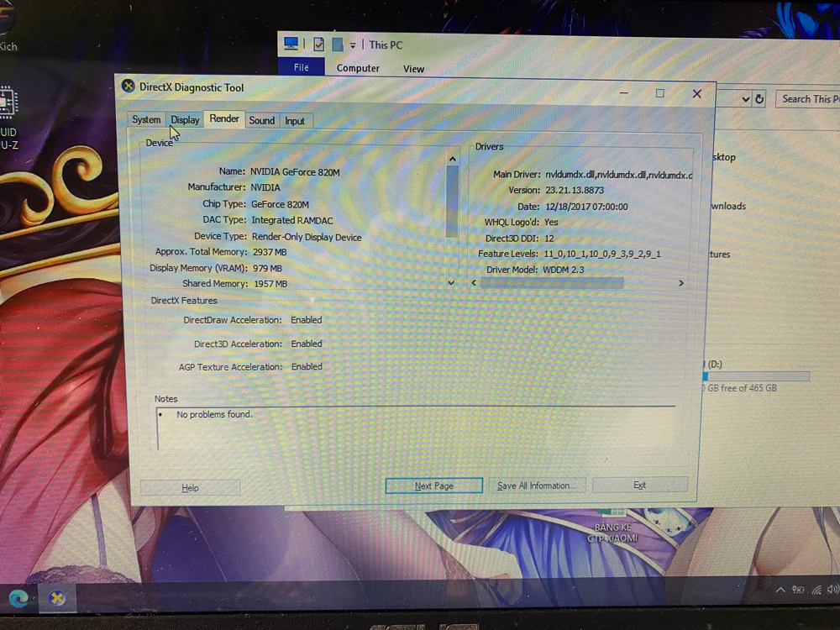The width and height of the screenshot is (840, 630).
Task: Click Microsoft Edge icon on taskbar
Action: pos(18,598)
